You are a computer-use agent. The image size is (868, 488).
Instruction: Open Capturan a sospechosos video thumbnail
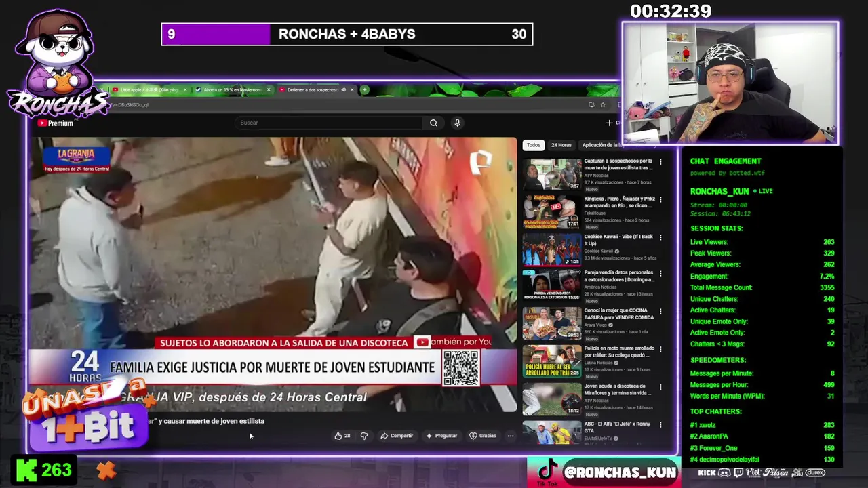(552, 174)
